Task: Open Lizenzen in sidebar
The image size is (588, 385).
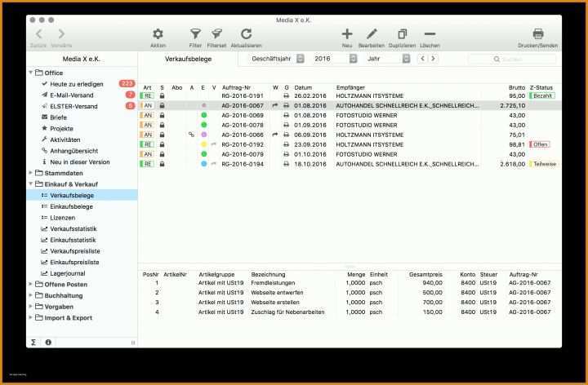Action: point(62,218)
